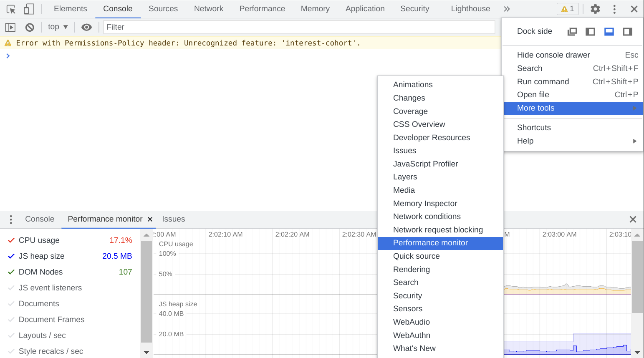Enable JS event listeners metric
This screenshot has width=644, height=358.
click(11, 288)
